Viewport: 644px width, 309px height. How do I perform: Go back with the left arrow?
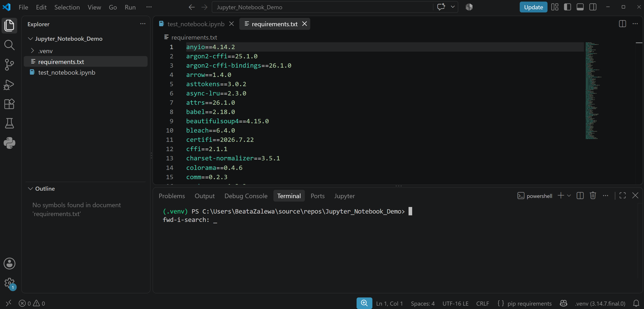pyautogui.click(x=192, y=7)
